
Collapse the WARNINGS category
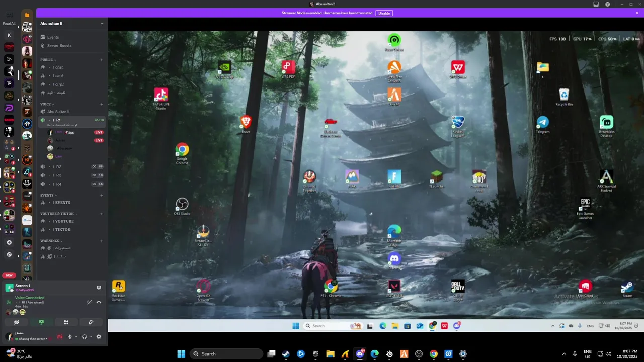(51, 241)
